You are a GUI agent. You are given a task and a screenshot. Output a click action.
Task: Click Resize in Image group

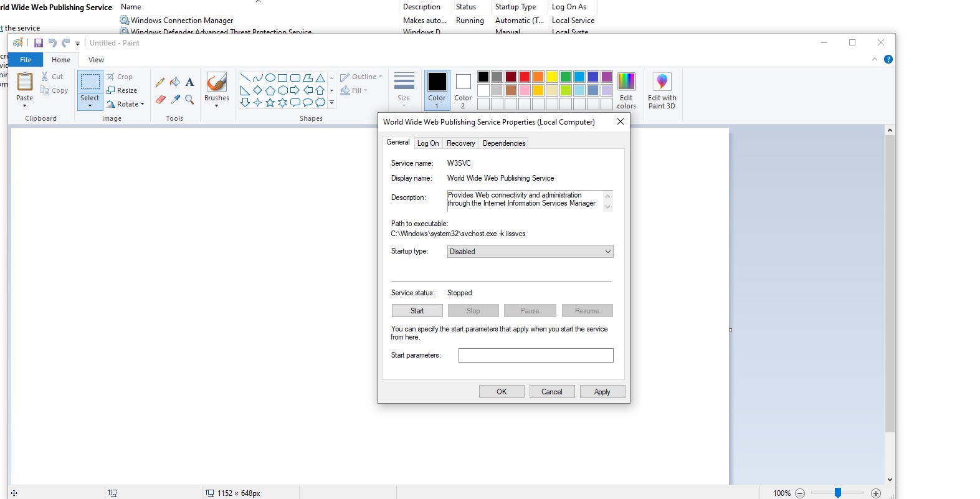(122, 90)
